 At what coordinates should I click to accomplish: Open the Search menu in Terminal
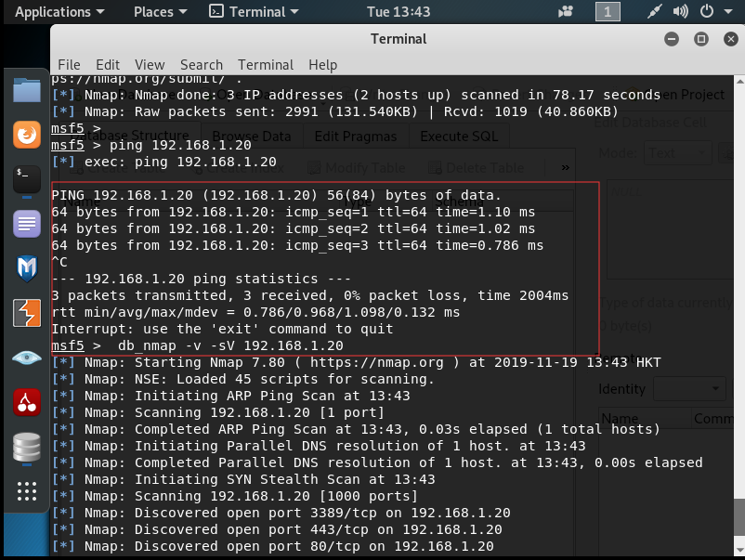coord(202,65)
